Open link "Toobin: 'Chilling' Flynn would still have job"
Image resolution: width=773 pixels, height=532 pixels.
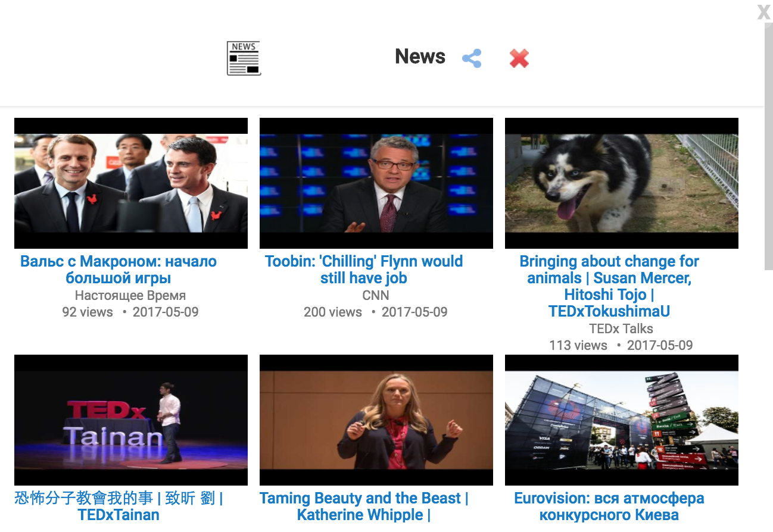(x=364, y=270)
